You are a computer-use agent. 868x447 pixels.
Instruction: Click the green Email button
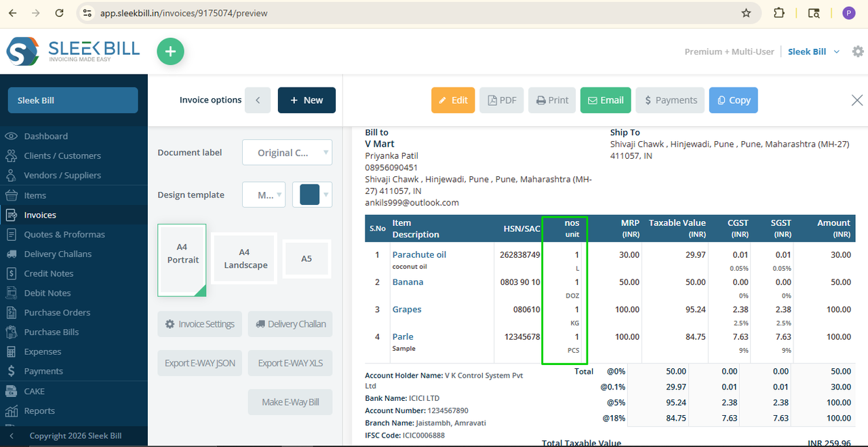[606, 100]
